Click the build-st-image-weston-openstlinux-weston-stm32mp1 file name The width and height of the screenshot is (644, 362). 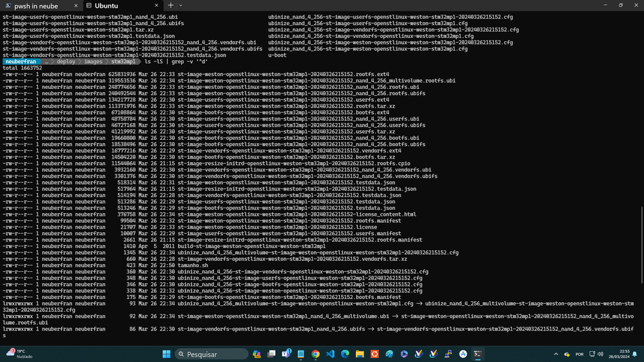[x=251, y=246]
